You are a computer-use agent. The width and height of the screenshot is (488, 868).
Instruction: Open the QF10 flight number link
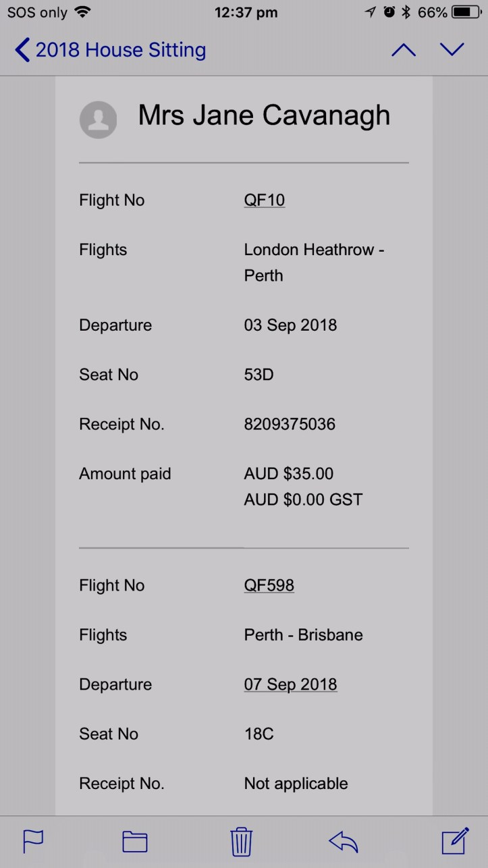(x=265, y=200)
